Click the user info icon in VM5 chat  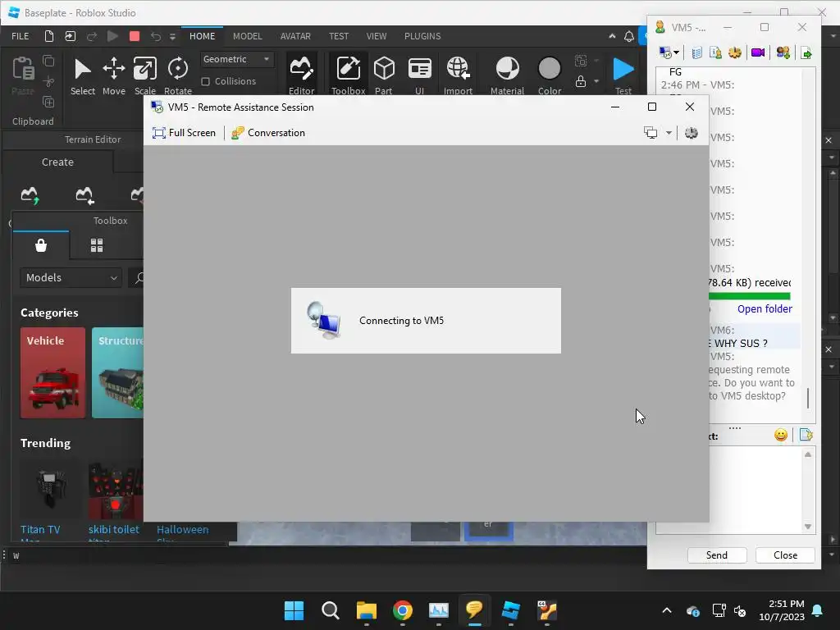[x=715, y=52]
